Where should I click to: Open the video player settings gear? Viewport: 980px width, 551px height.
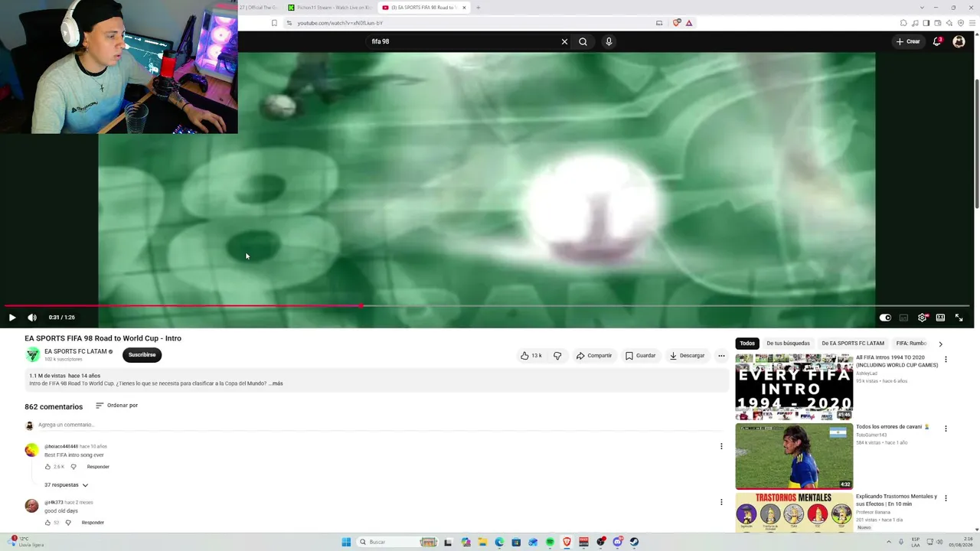coord(922,318)
